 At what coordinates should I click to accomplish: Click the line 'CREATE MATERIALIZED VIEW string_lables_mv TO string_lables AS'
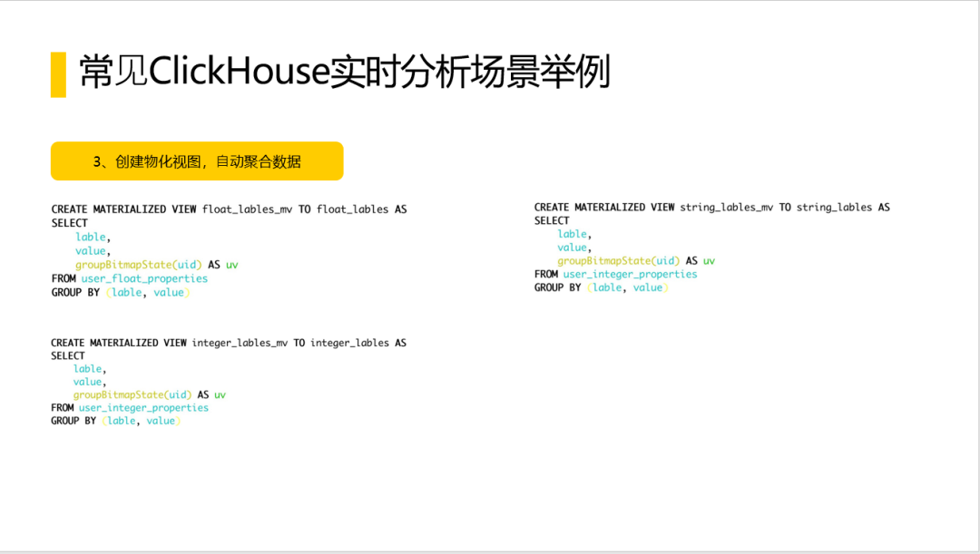[x=712, y=208]
